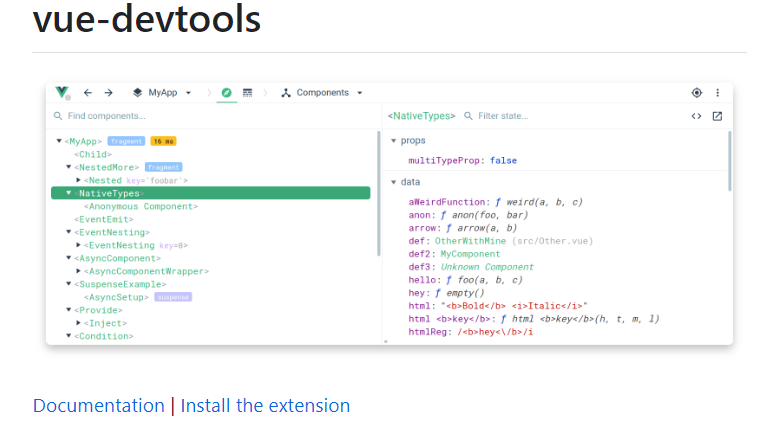773x431 pixels.
Task: Collapse the Condition tree node
Action: pos(69,335)
